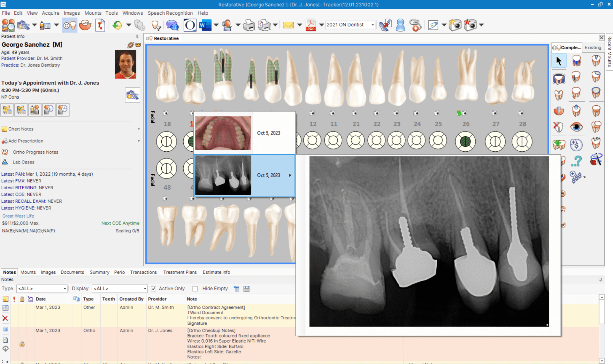Click the red star camera icon
This screenshot has height=364, width=613.
pyautogui.click(x=470, y=25)
